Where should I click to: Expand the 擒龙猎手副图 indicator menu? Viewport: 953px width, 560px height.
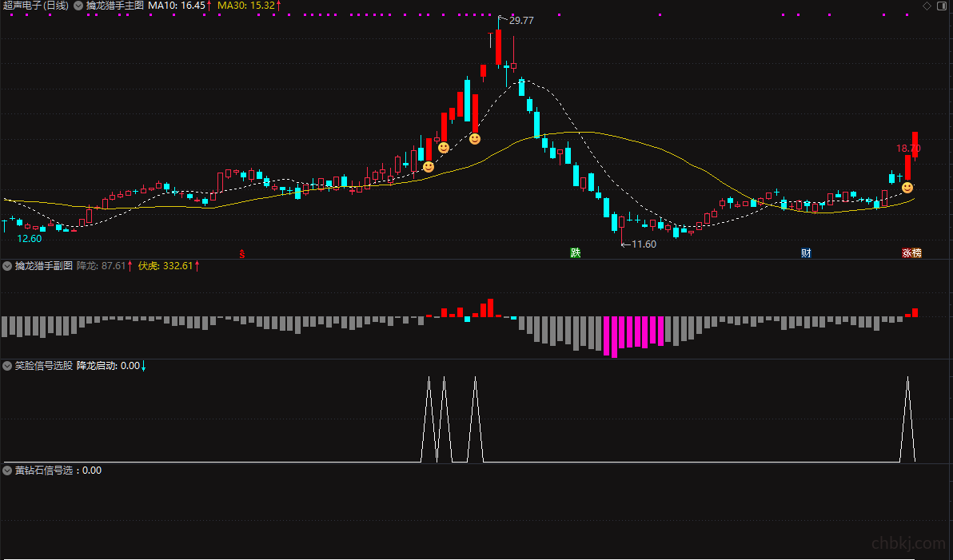pos(7,266)
